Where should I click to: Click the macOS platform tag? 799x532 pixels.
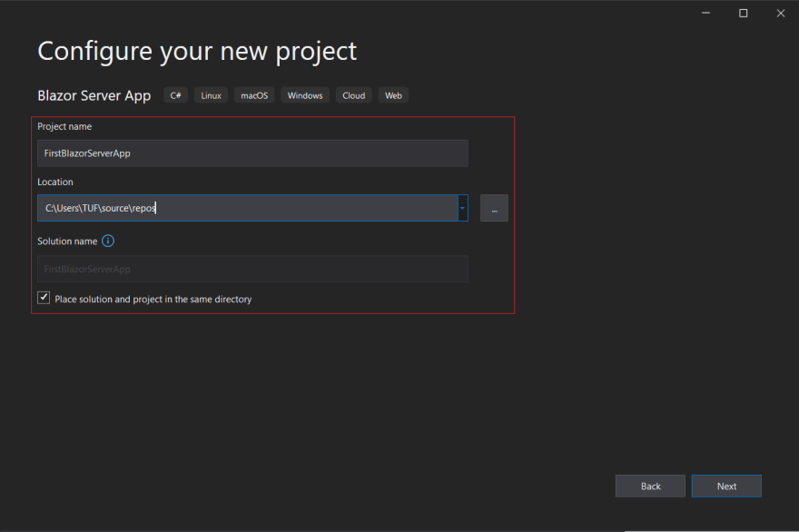[x=254, y=95]
